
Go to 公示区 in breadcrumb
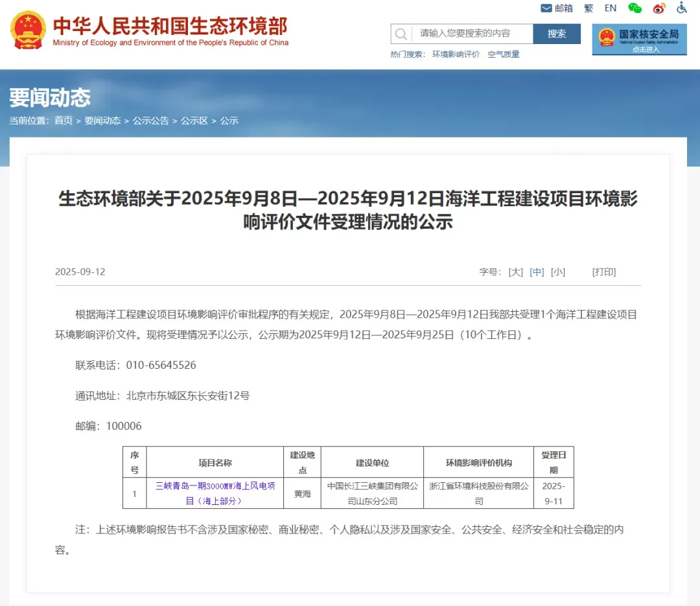click(x=194, y=121)
